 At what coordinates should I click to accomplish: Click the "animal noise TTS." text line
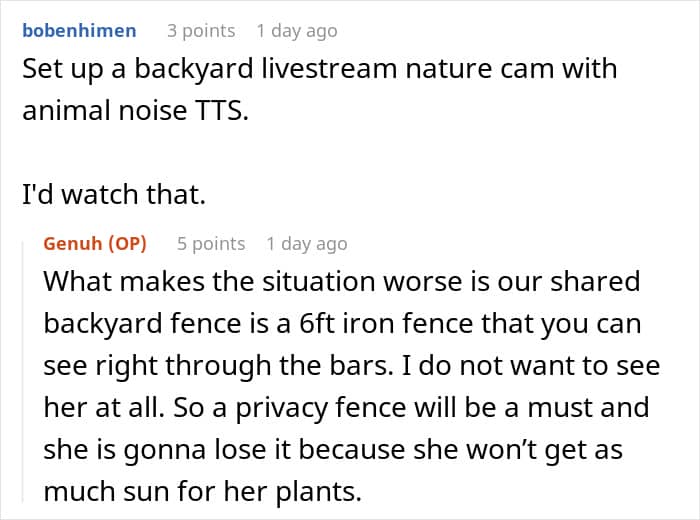tap(133, 111)
